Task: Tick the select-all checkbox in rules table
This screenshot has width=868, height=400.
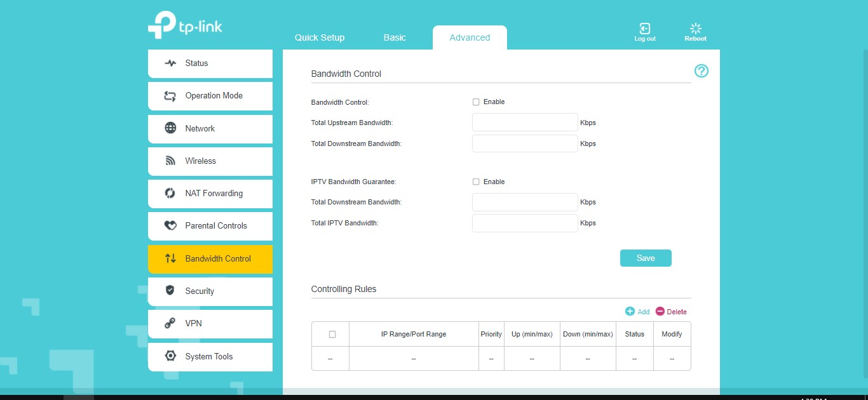Action: [x=332, y=335]
